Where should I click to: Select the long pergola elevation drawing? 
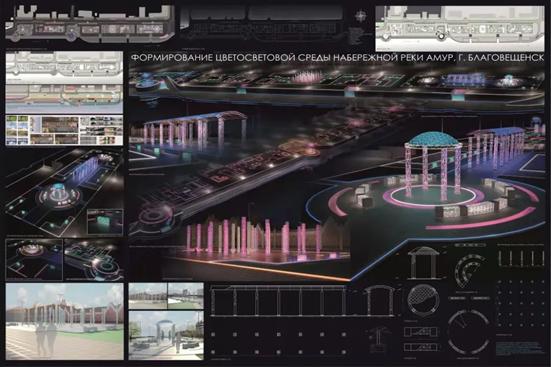point(278,301)
